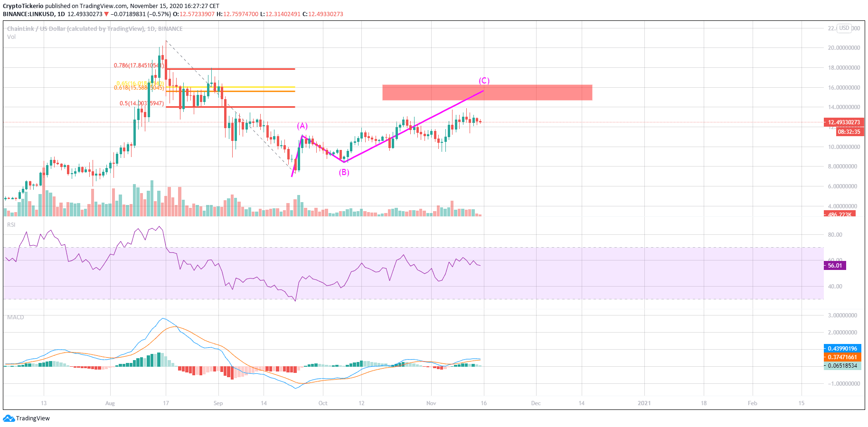The image size is (868, 427).
Task: Click the Sep date on time axis
Action: coord(218,403)
